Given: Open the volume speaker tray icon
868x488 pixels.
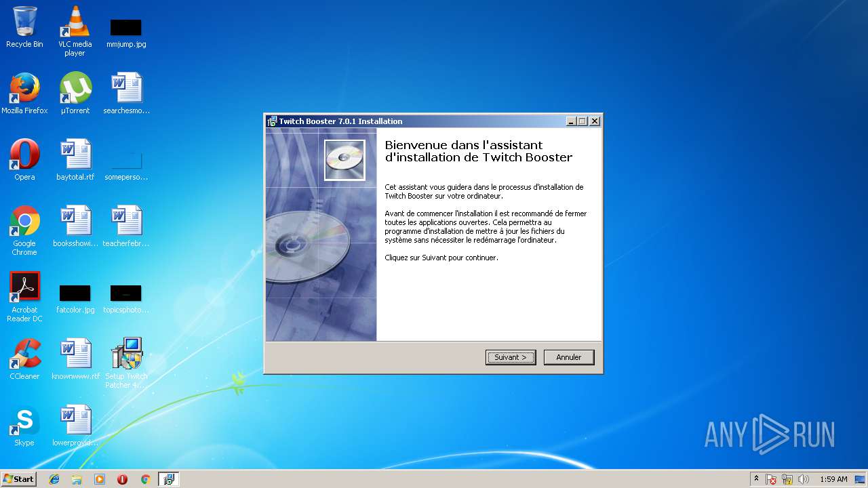Looking at the screenshot, I should point(804,479).
